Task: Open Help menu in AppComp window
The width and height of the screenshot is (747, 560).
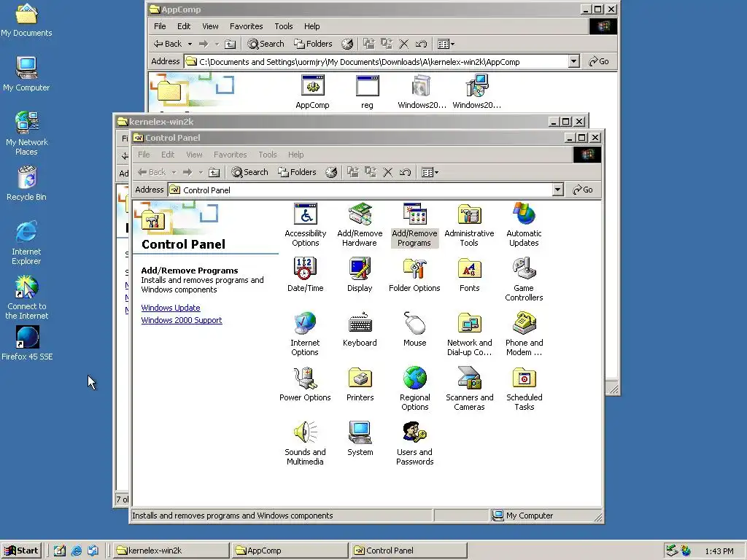Action: coord(312,26)
